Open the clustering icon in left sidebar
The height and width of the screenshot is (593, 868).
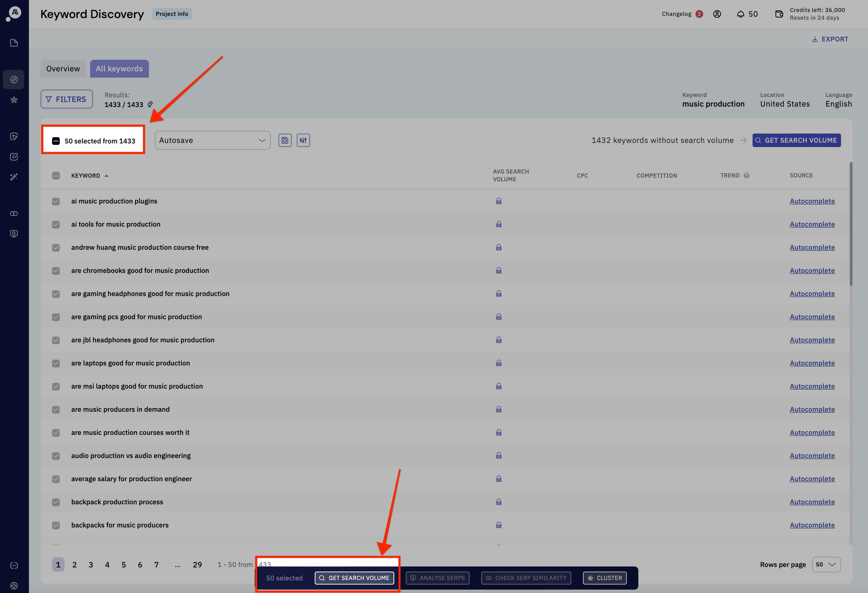point(14,100)
